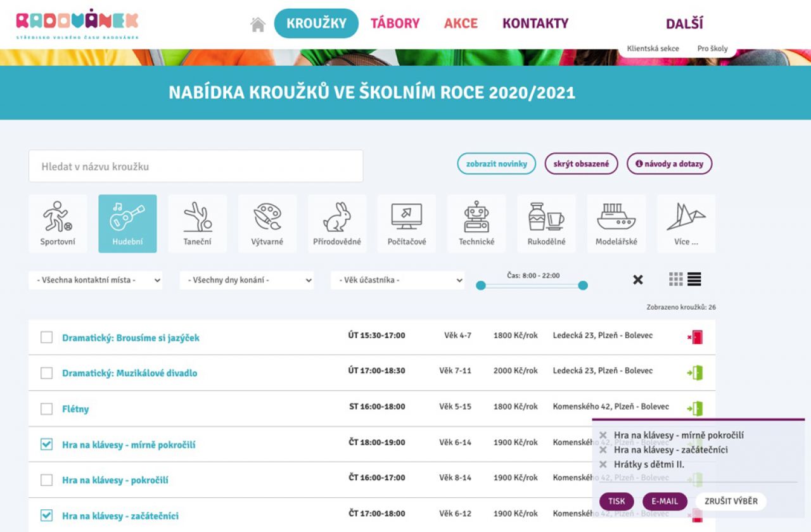Select the Technické robot category

tap(476, 224)
